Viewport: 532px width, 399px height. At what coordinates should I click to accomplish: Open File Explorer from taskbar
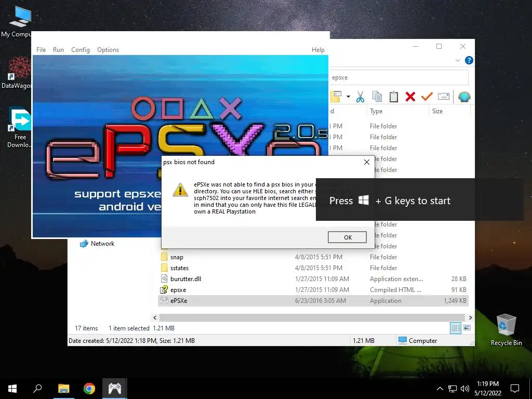click(x=63, y=389)
